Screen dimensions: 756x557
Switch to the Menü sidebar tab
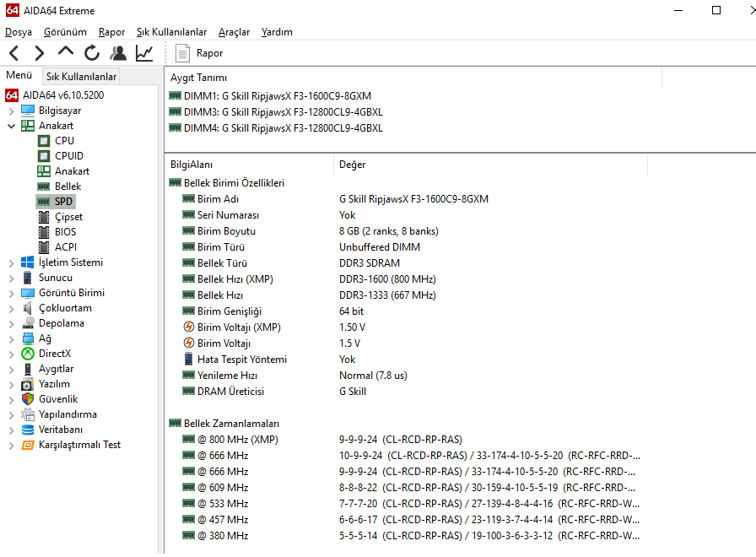pos(19,75)
